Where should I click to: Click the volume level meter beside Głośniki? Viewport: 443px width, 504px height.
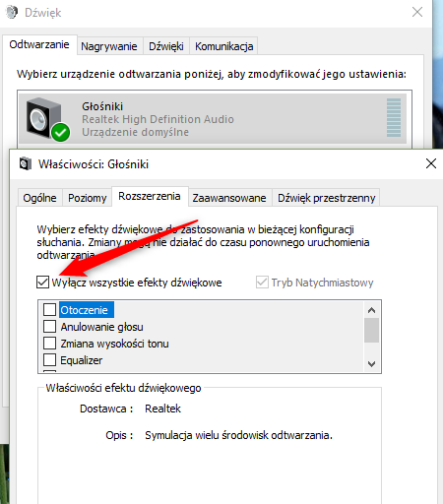tap(394, 117)
